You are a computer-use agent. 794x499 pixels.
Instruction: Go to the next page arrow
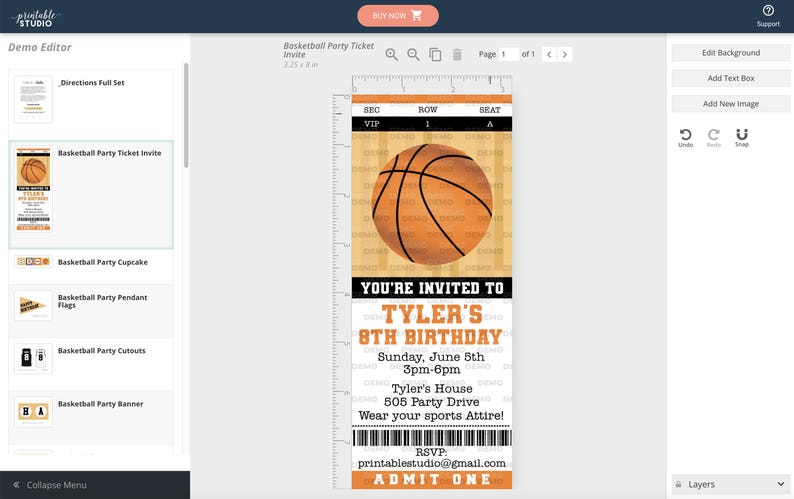tap(565, 54)
